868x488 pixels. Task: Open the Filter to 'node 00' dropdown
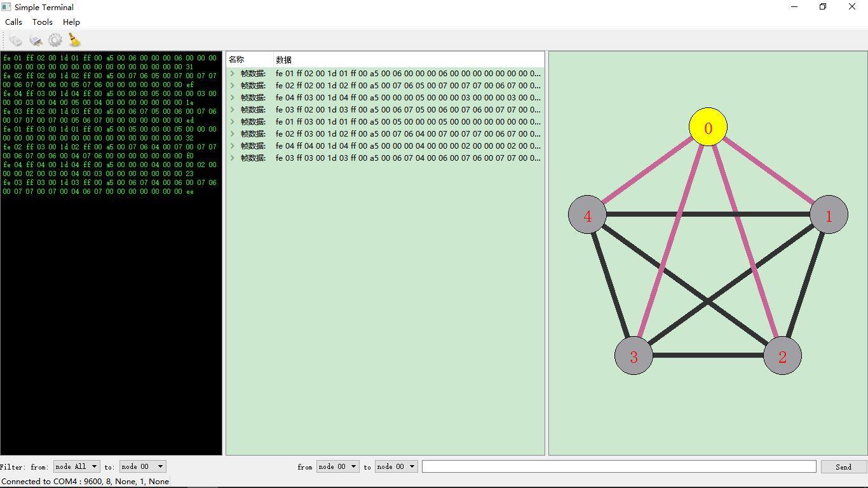point(143,466)
